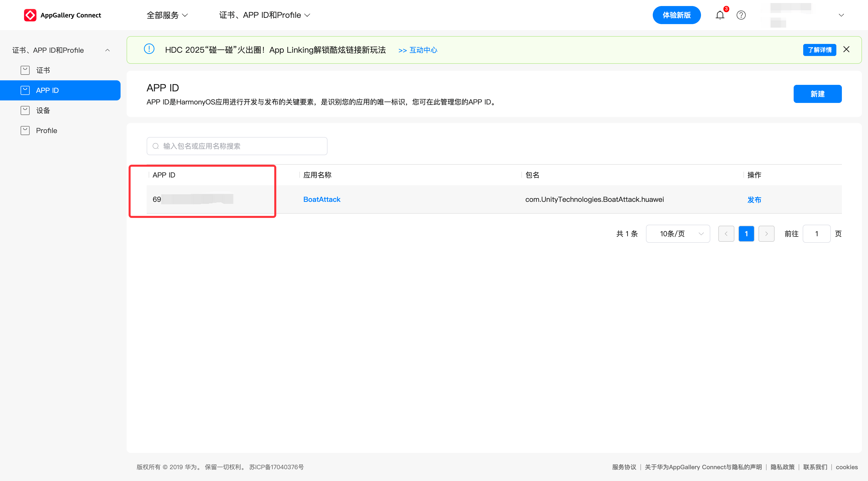Expand the 全部服务 dropdown
This screenshot has width=868, height=481.
pyautogui.click(x=167, y=15)
